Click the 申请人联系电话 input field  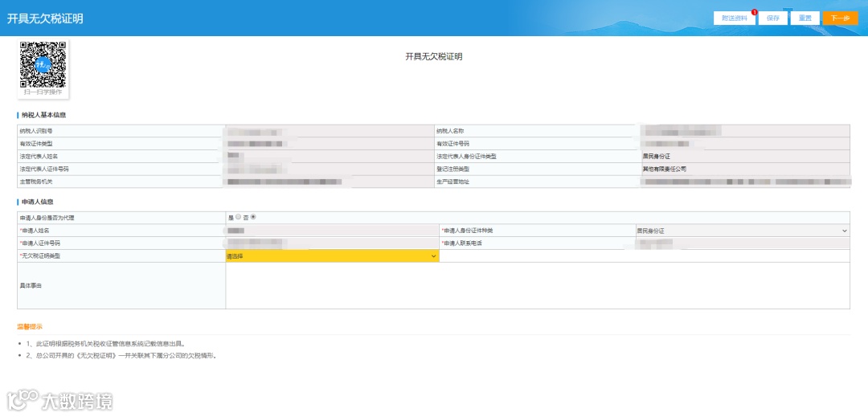[x=743, y=243]
